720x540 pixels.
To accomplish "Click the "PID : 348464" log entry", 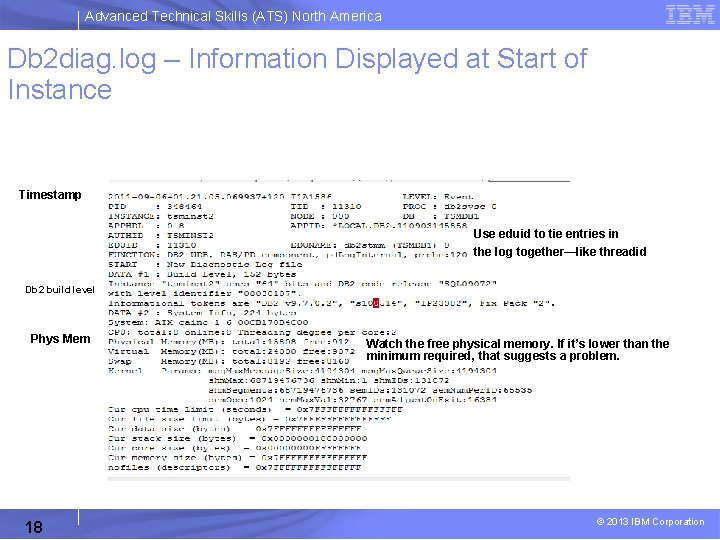I will tap(155, 207).
